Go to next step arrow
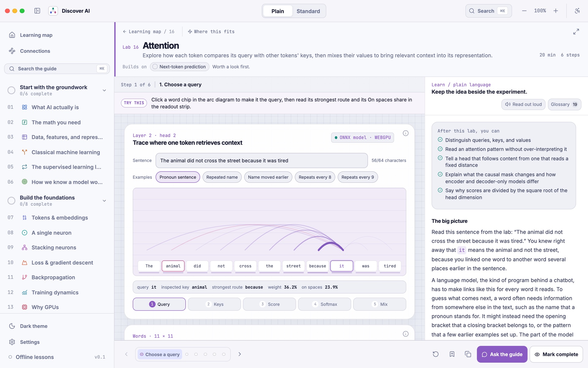The image size is (588, 368). tap(240, 354)
